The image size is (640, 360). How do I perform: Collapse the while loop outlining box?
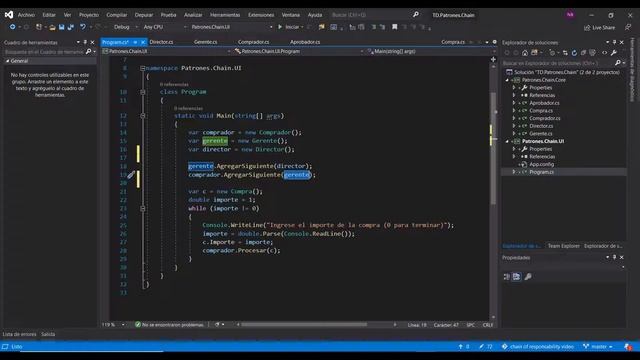[142, 209]
